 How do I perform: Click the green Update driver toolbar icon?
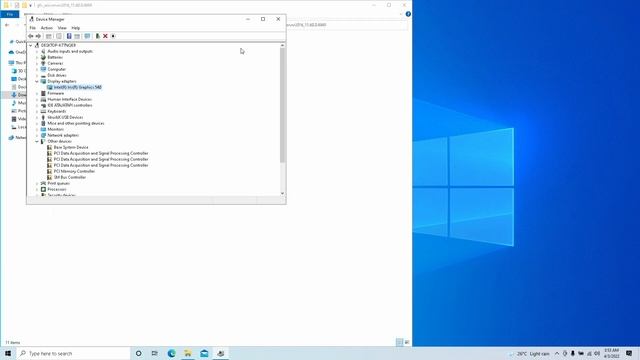click(98, 36)
